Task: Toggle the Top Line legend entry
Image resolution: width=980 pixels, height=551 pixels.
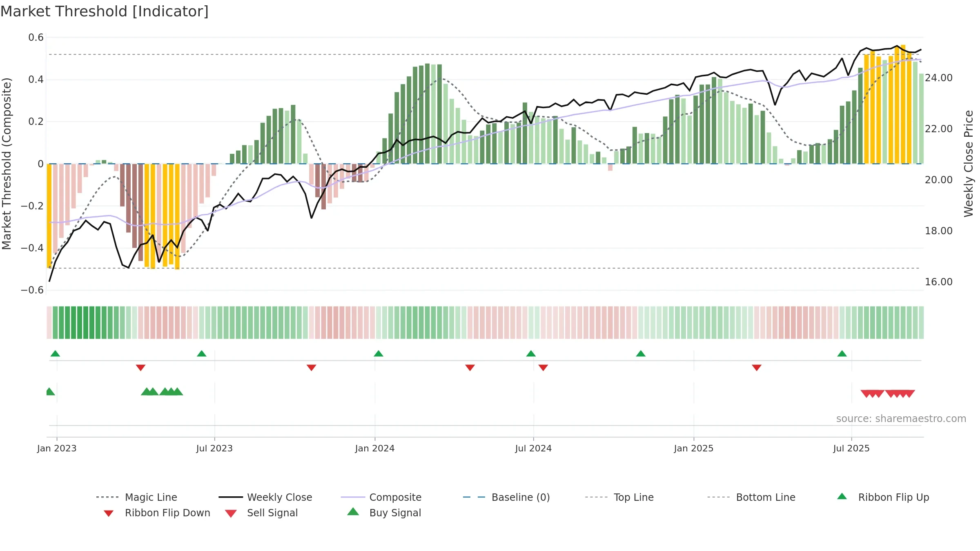Action: click(619, 497)
